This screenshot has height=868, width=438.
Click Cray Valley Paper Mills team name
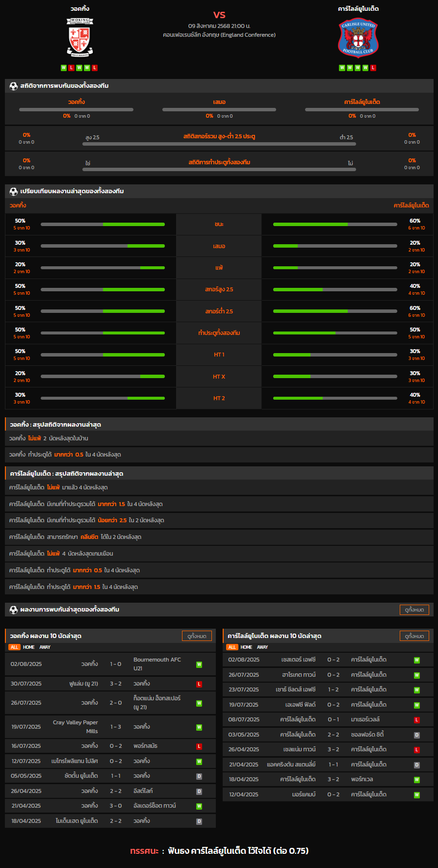[76, 727]
